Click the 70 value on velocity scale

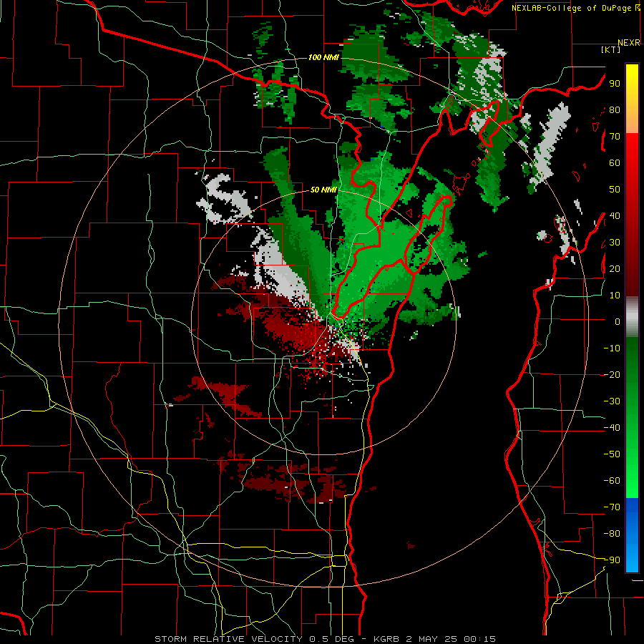[615, 137]
